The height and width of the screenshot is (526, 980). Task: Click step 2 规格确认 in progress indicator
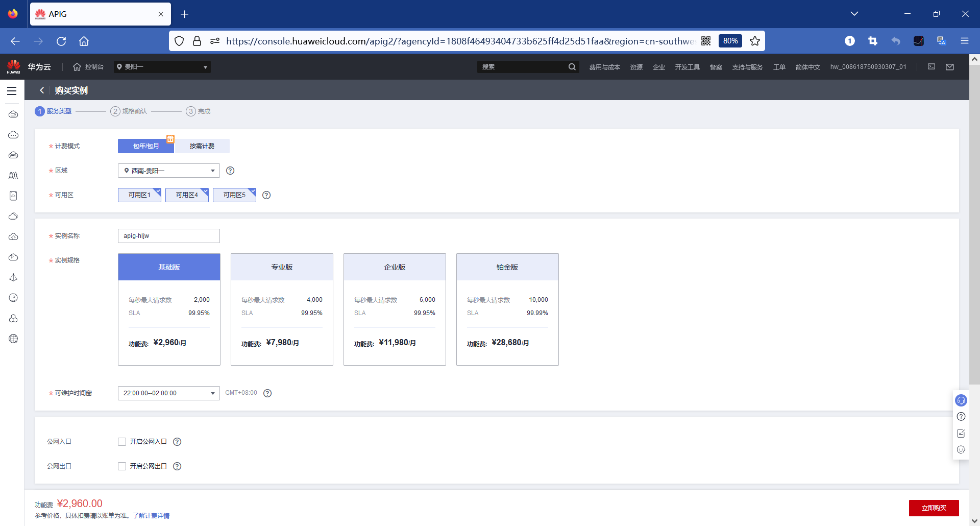tap(129, 111)
